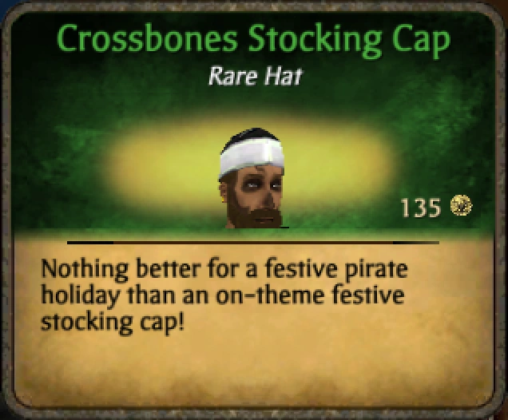Click the gold coin currency icon
508x420 pixels.
pyautogui.click(x=462, y=205)
